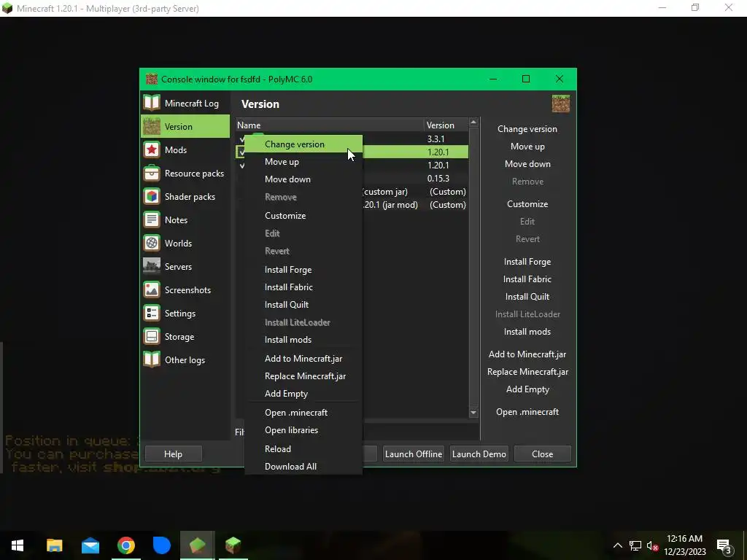The image size is (747, 560).
Task: Toggle the checkbox in the highlighted 1.20.1 row
Action: (x=241, y=152)
